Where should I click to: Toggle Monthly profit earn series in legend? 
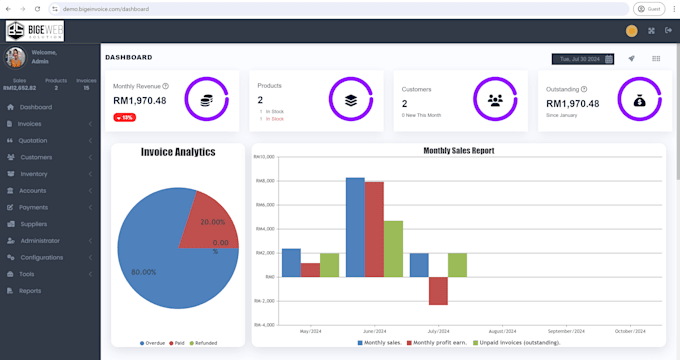437,343
